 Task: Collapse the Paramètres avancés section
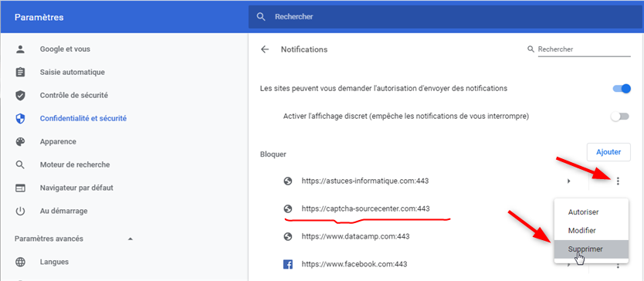(130, 239)
